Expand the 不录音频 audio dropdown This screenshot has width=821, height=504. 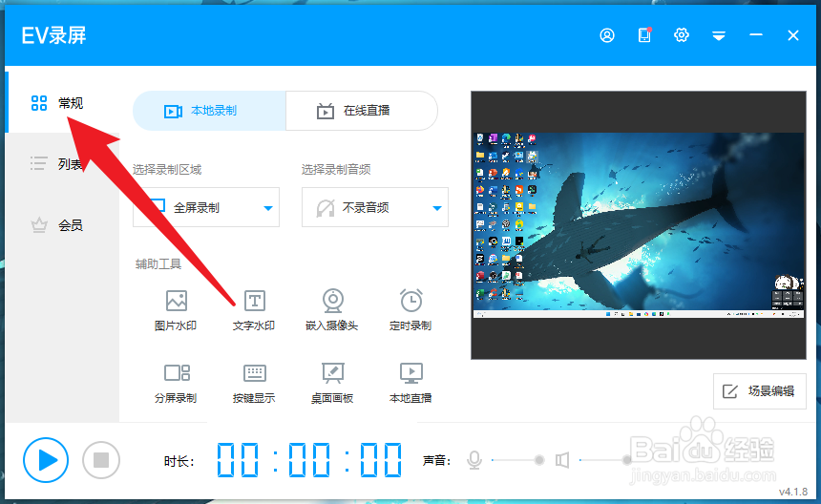(x=375, y=207)
